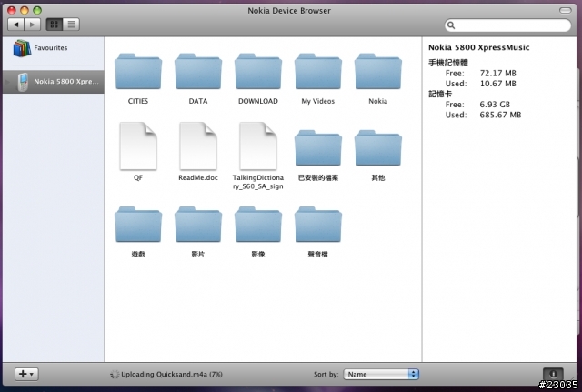Image resolution: width=582 pixels, height=392 pixels.
Task: Click the CITIES folder name label
Action: coord(138,101)
